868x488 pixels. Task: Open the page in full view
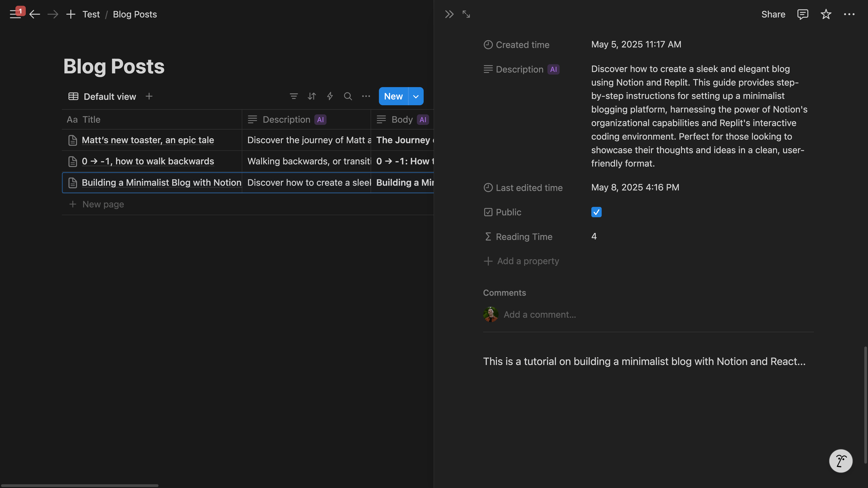point(466,14)
